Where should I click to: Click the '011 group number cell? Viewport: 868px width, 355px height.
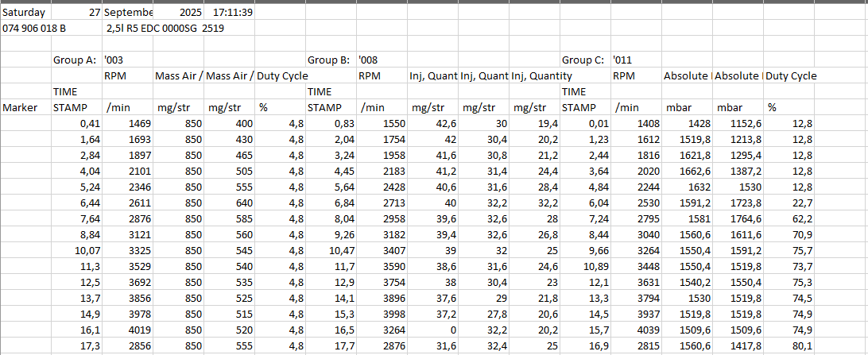coord(636,60)
